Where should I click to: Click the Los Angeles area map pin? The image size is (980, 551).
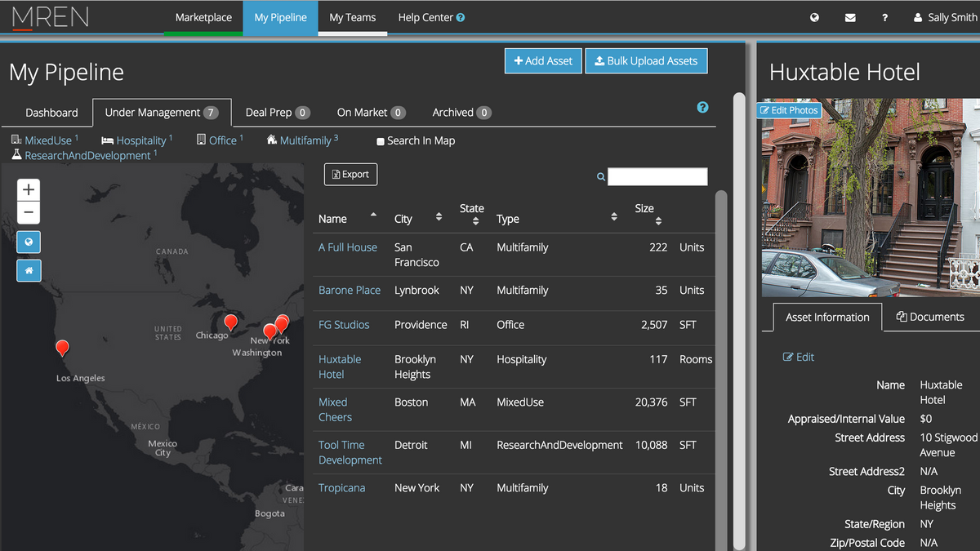(62, 349)
